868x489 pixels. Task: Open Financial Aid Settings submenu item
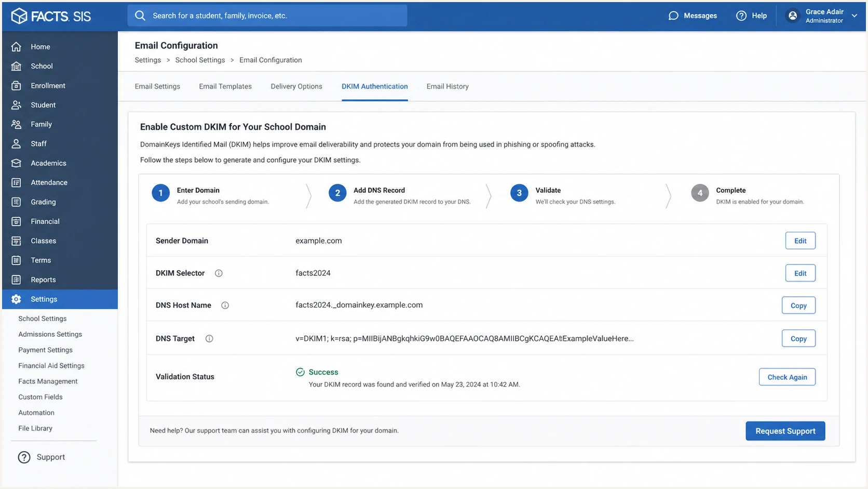coord(51,366)
